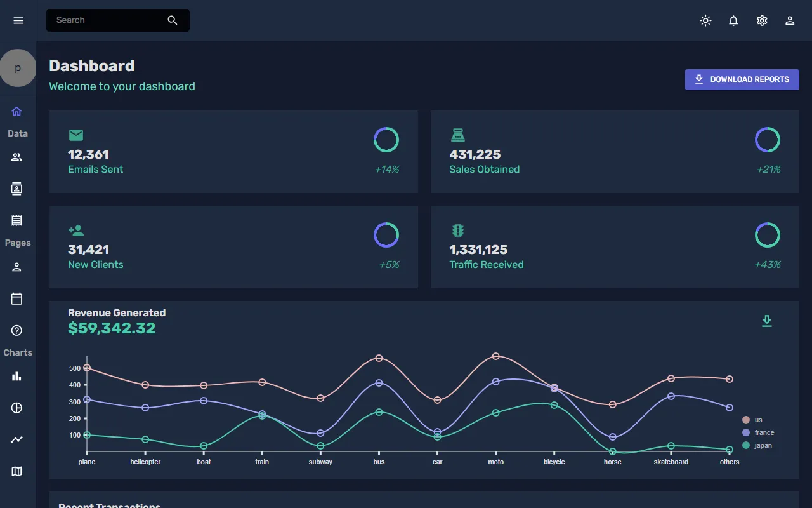Click the +43% increase text
Screen dimensions: 812x508
tap(768, 265)
